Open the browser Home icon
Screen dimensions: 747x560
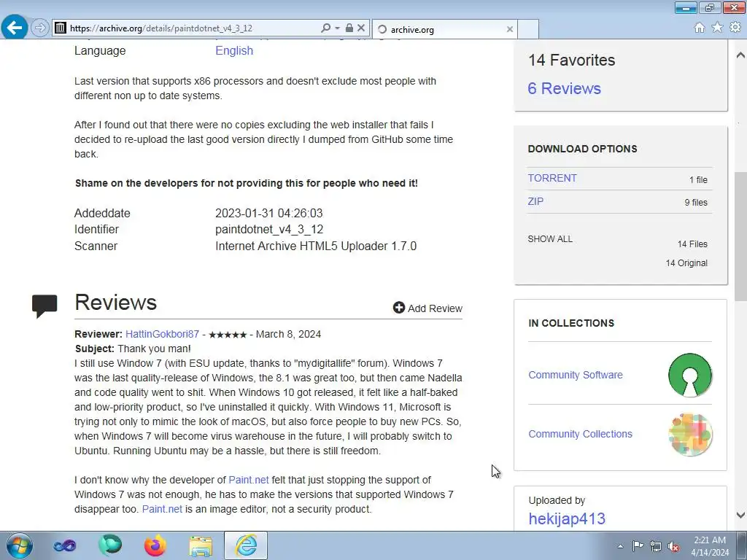point(700,28)
